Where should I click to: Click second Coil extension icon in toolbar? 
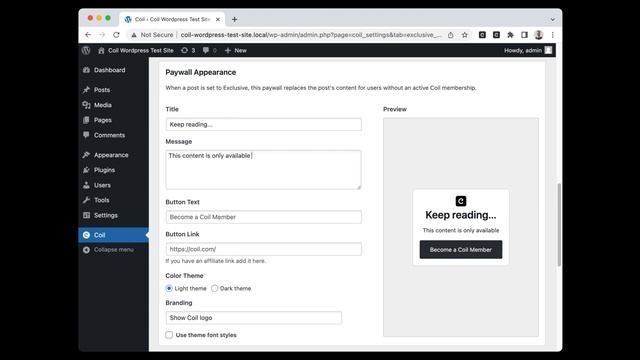[x=496, y=35]
